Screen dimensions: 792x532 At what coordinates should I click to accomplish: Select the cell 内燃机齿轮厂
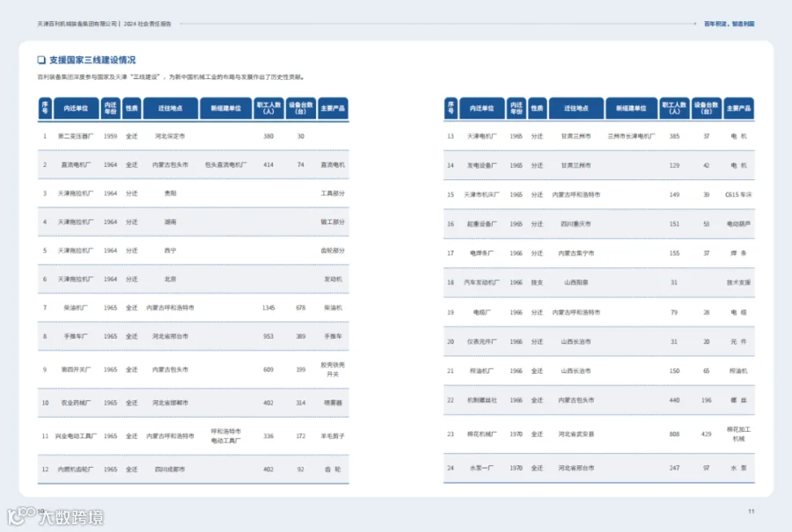[x=76, y=470]
